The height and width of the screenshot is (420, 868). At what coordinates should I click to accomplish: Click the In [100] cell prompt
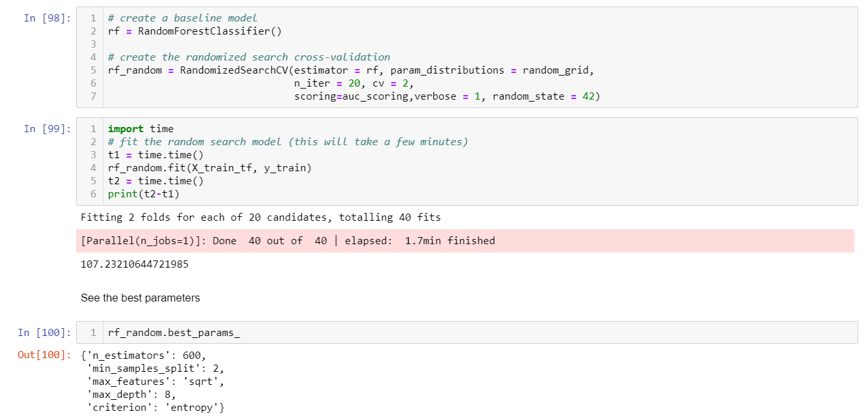pyautogui.click(x=44, y=332)
